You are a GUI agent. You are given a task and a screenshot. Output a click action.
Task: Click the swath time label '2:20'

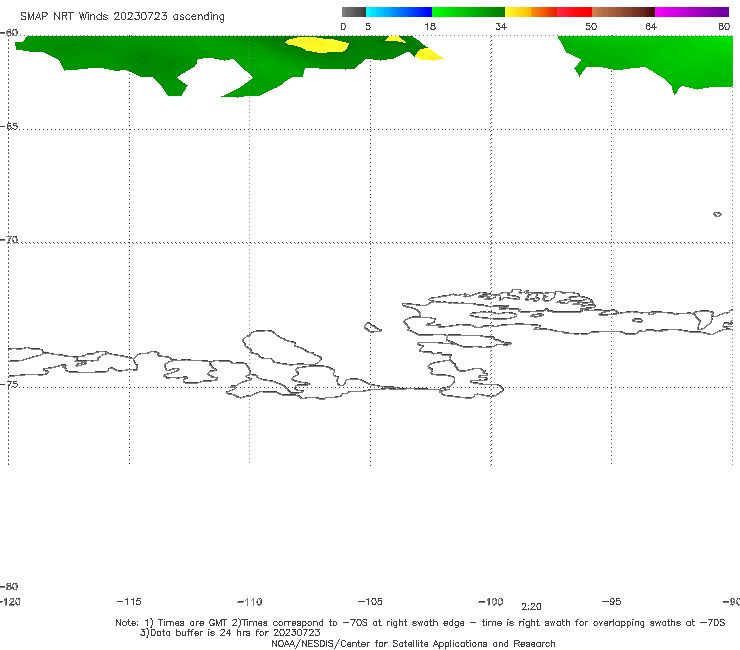[531, 607]
